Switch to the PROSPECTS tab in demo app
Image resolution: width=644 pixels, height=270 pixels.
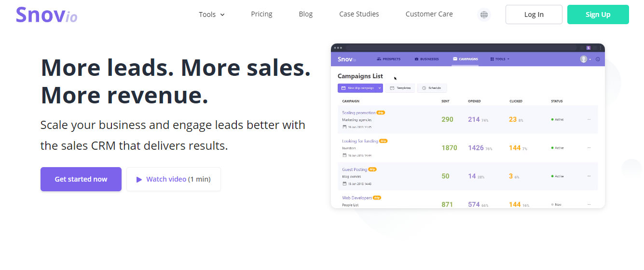tap(388, 59)
